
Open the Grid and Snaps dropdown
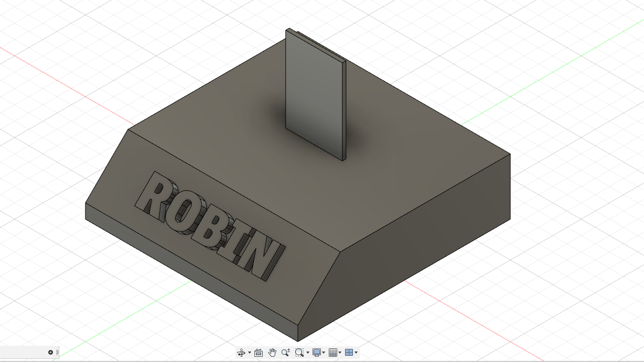tap(340, 352)
